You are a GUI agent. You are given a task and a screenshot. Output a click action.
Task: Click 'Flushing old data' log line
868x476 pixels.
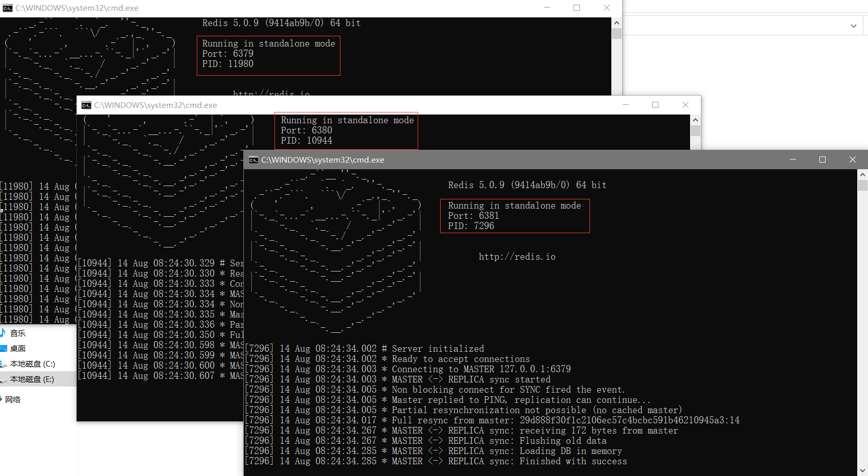425,441
